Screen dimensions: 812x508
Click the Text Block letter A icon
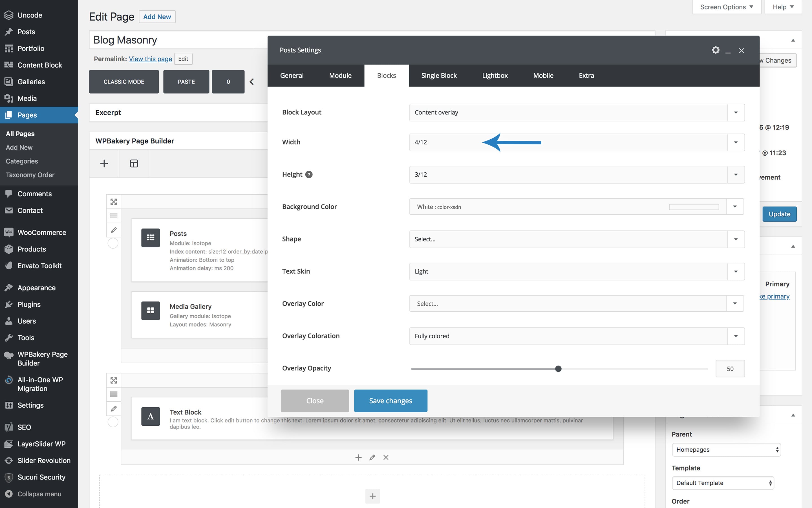tap(151, 416)
